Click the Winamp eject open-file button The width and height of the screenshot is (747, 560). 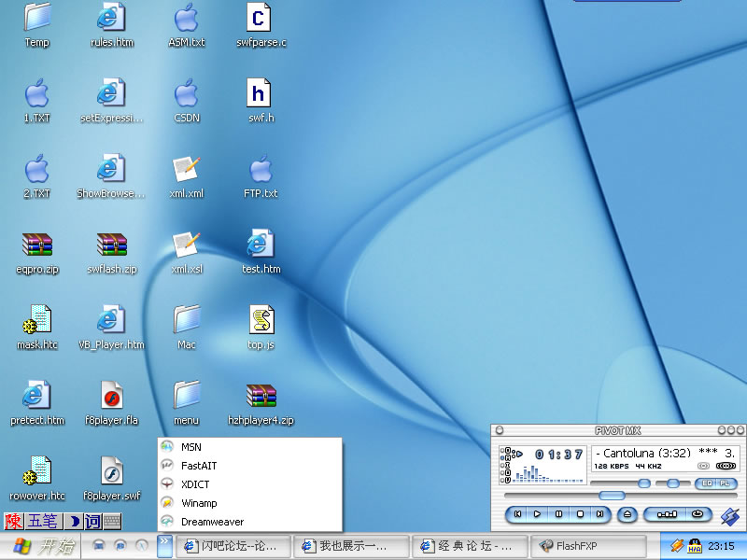point(627,514)
